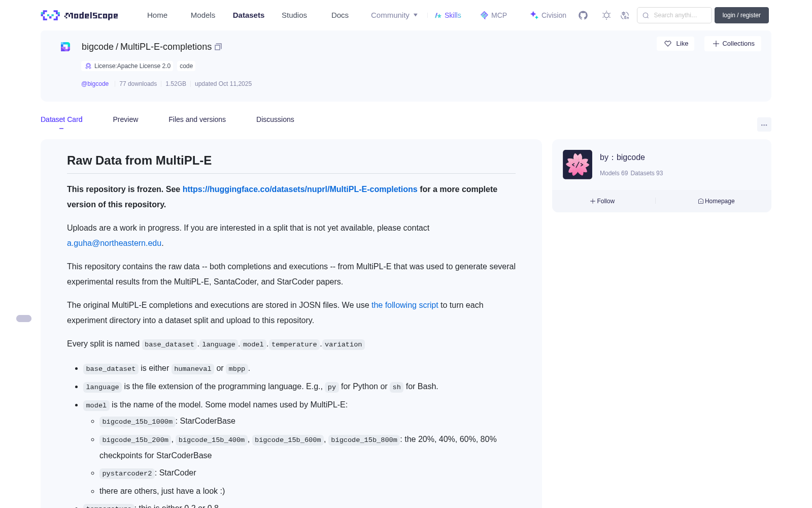Click the @bigcode owner link
This screenshot has height=508, width=812.
95,84
